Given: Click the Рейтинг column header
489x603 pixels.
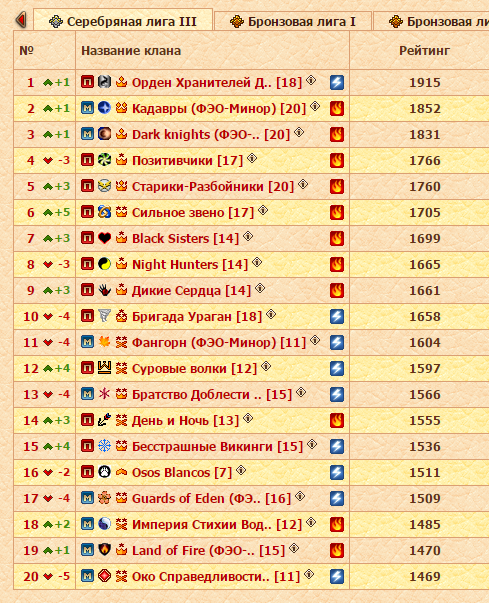Looking at the screenshot, I should tap(424, 51).
